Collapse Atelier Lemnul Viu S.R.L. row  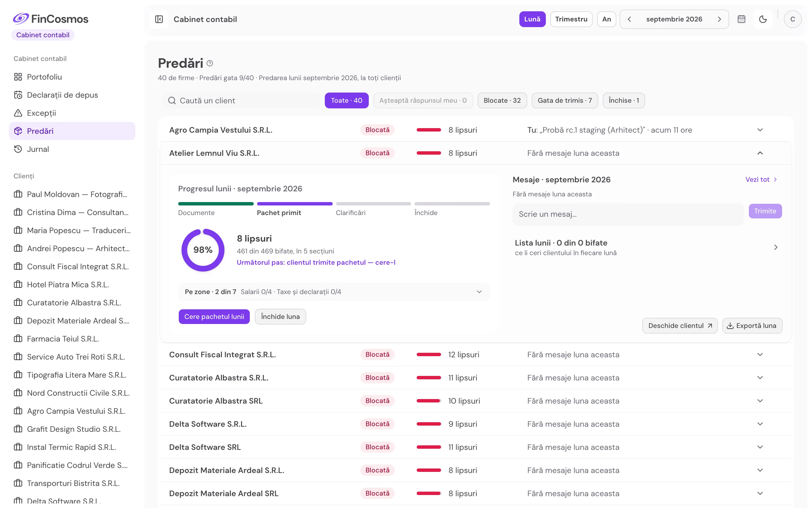click(476, 153)
